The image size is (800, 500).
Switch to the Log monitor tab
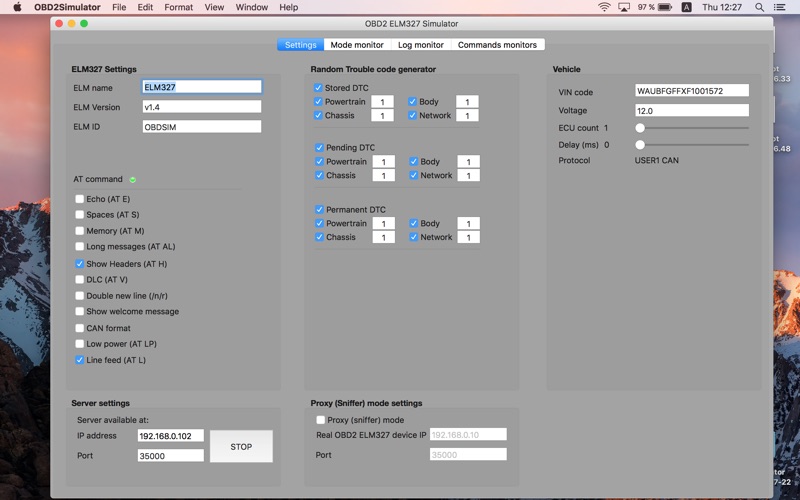421,45
